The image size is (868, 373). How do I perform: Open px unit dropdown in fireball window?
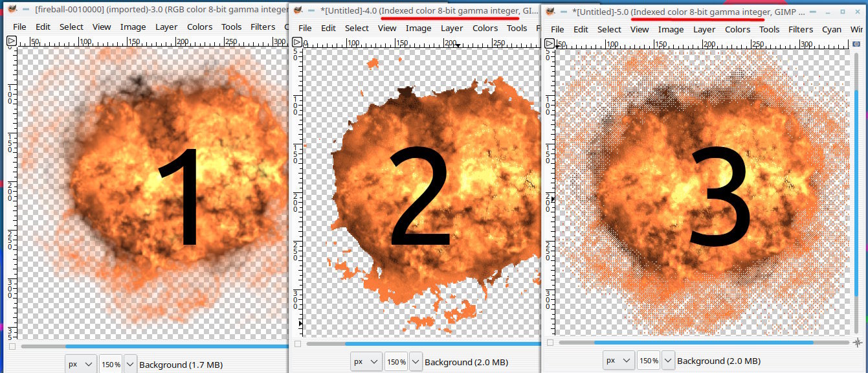(81, 365)
